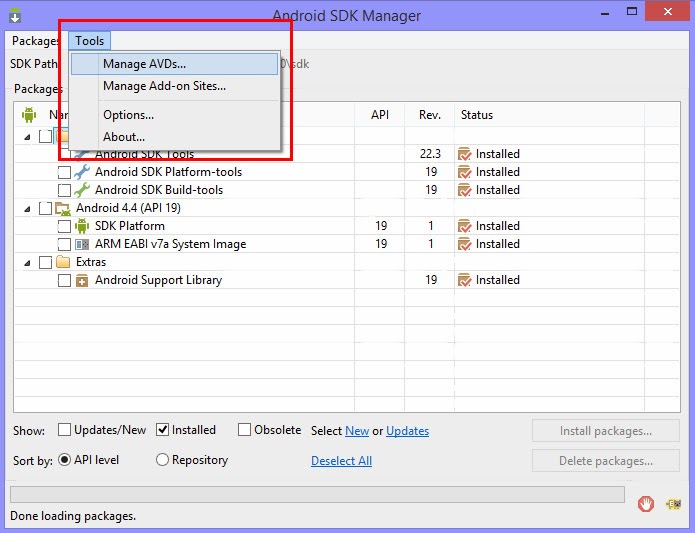Check the Android Support Library checkbox
The width and height of the screenshot is (695, 533).
pos(64,280)
